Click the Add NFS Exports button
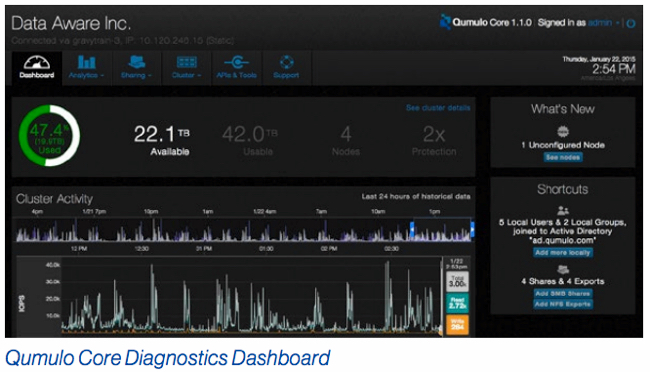650x372 pixels. 563,304
